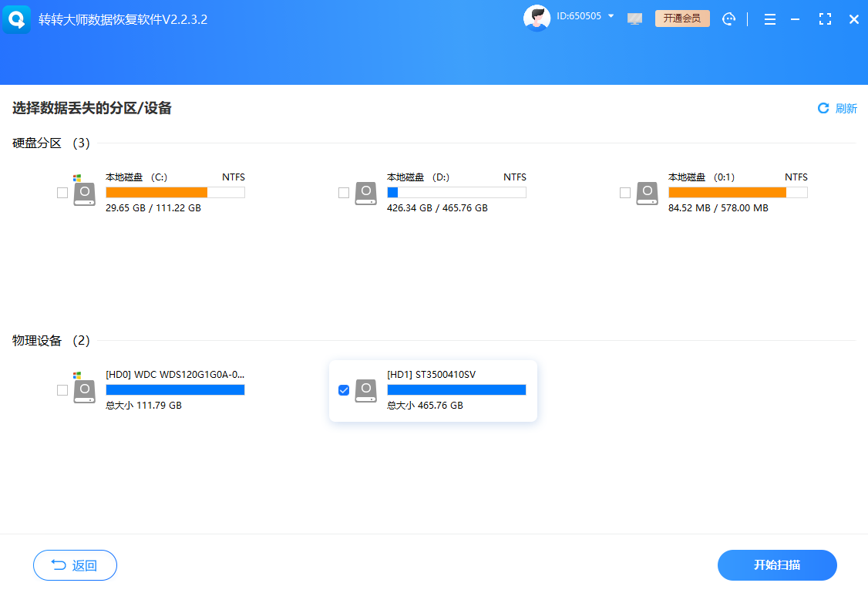Open the user avatar profile
Screen dimensions: 868x593
(536, 17)
